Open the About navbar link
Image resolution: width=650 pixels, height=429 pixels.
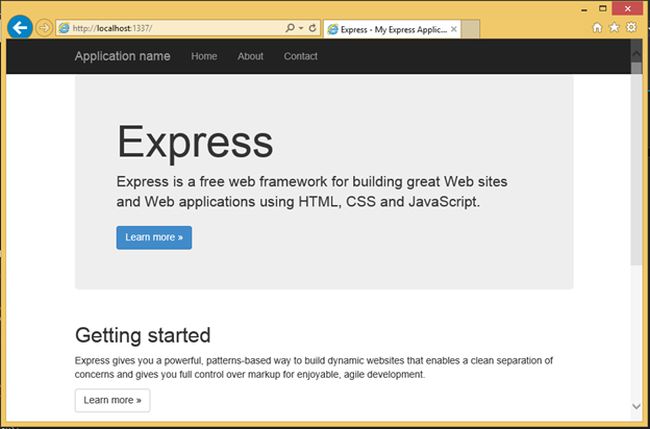click(x=250, y=56)
